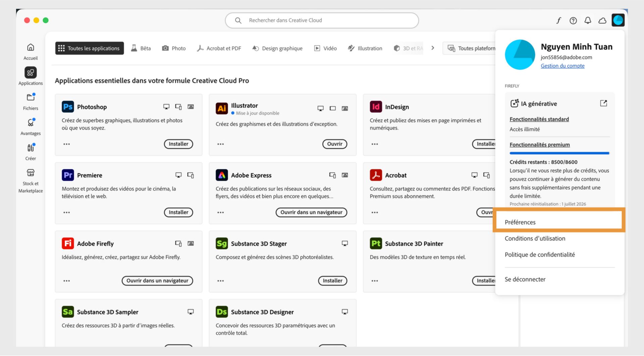The height and width of the screenshot is (356, 644).
Task: Click the Substance 3D Stager Sg icon
Action: coord(222,243)
